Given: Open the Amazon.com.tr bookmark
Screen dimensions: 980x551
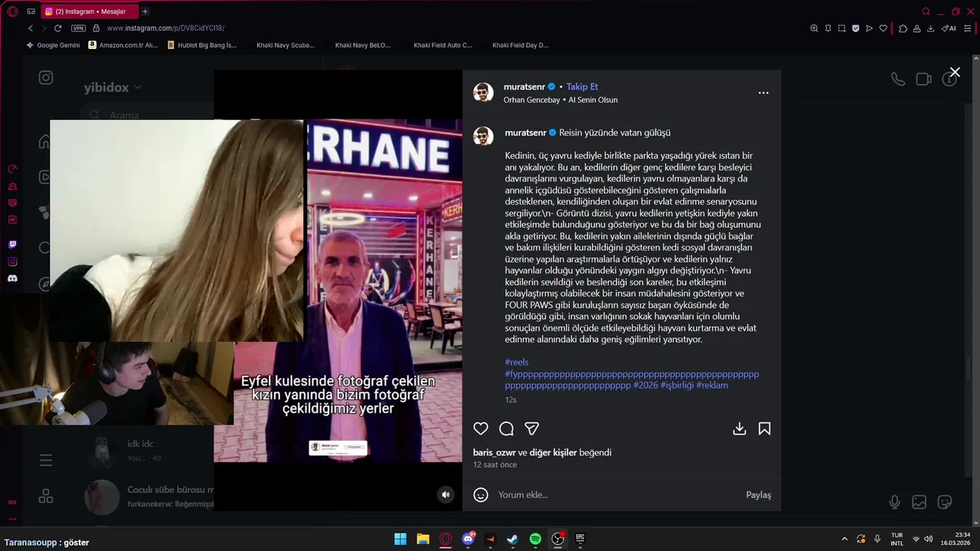Looking at the screenshot, I should coord(122,45).
